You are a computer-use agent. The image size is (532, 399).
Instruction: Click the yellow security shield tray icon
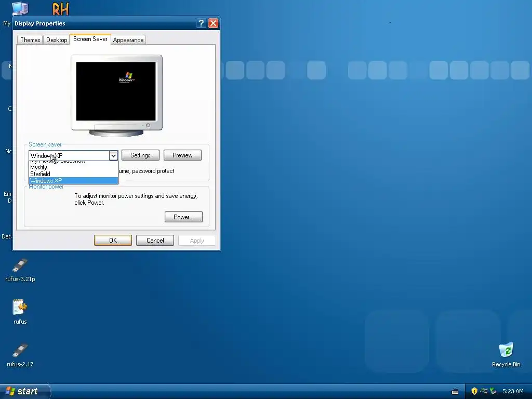click(474, 391)
